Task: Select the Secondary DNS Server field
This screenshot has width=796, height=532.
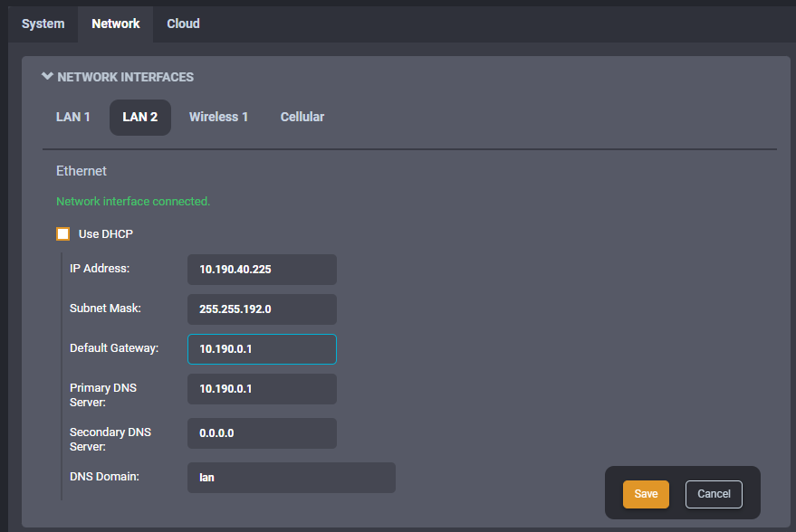Action: [x=262, y=433]
